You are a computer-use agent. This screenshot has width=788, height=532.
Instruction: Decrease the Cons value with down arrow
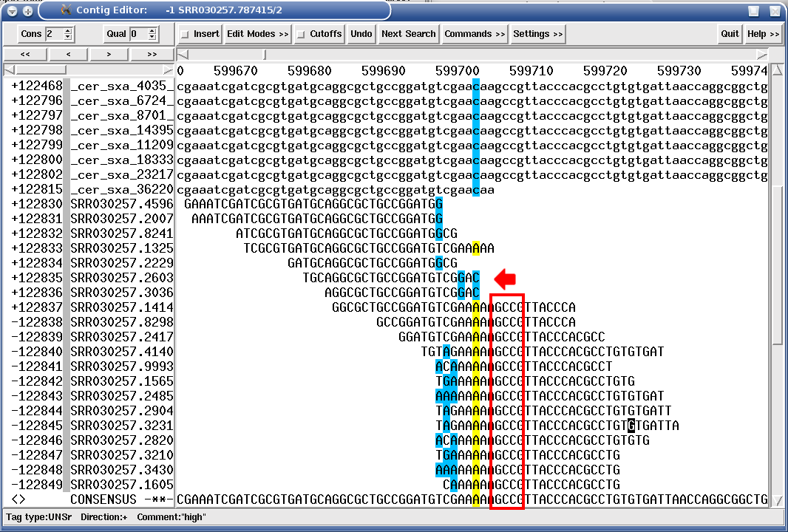tap(68, 38)
